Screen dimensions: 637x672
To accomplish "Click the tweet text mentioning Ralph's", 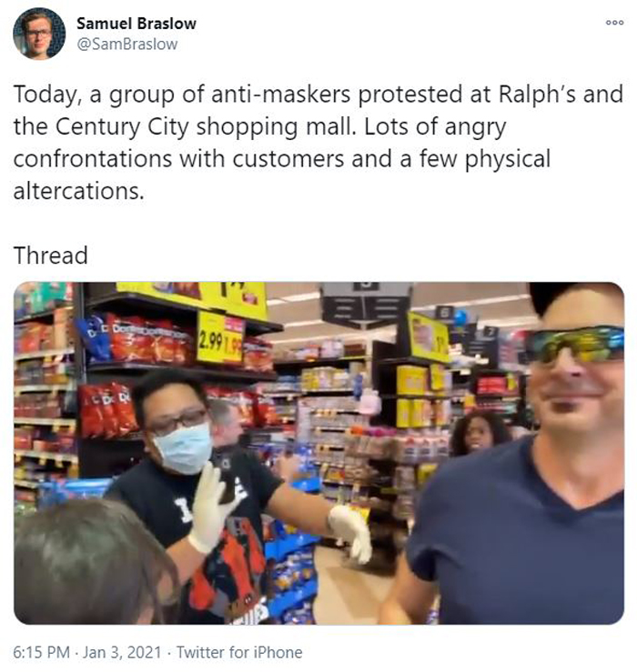I will [318, 95].
